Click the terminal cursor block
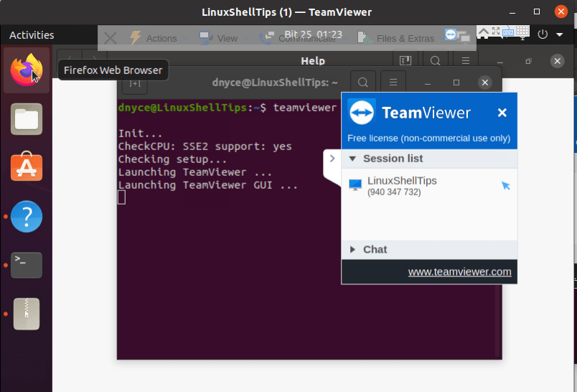This screenshot has height=392, width=577. point(121,197)
